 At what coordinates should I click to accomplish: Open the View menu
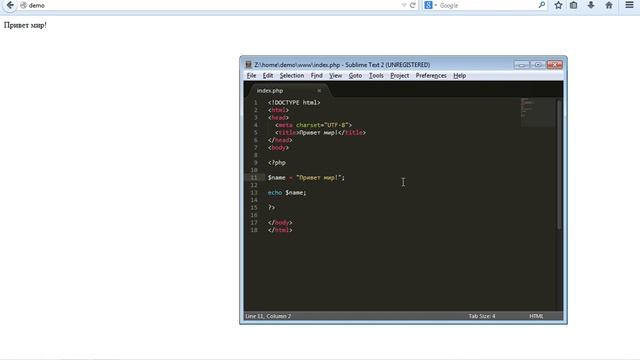point(336,76)
